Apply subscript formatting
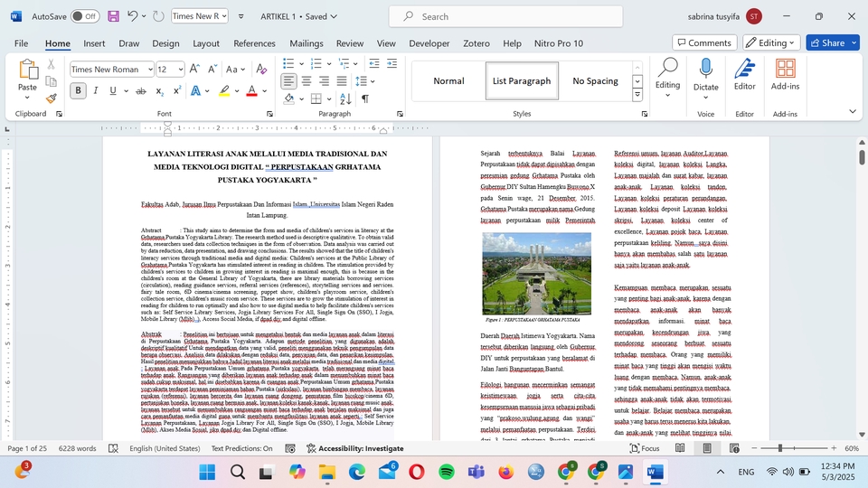Viewport: 868px width, 488px height. [159, 90]
